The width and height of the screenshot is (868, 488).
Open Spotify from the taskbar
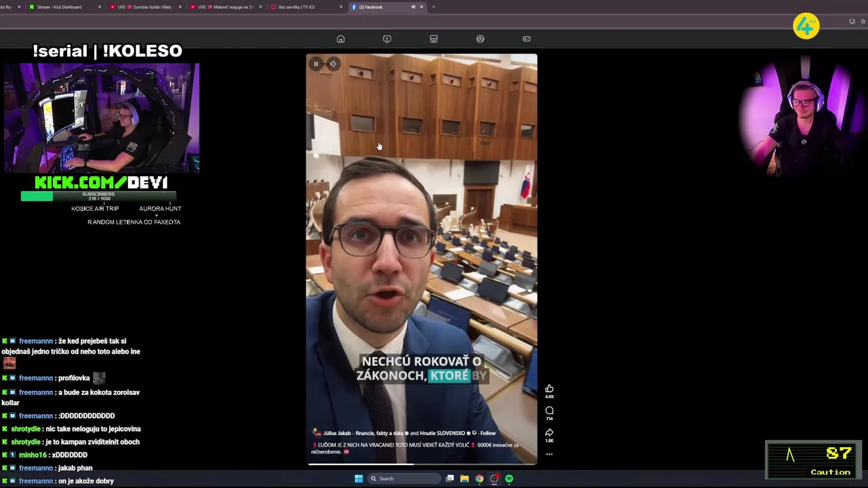pos(509,479)
